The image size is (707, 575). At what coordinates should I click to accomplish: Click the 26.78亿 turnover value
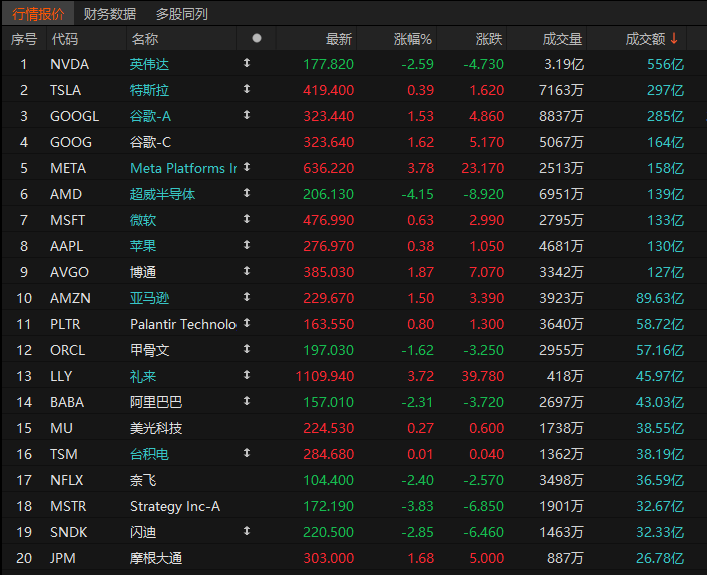[x=660, y=558]
